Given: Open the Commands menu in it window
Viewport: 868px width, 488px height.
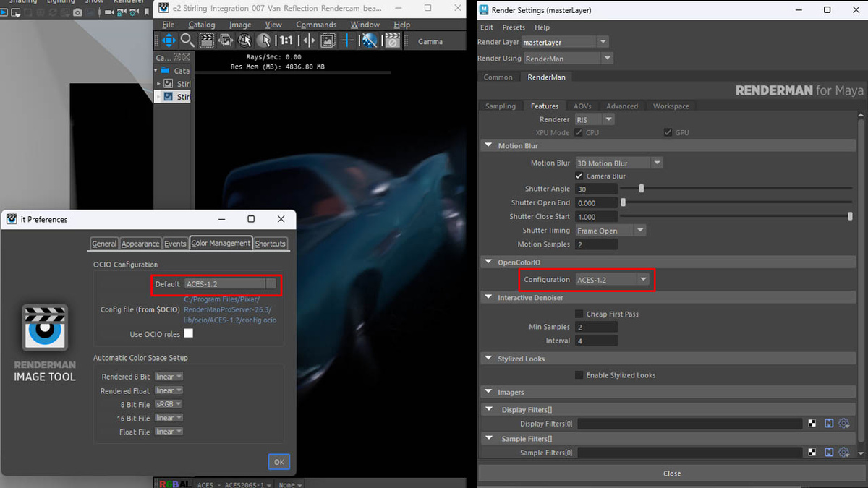Looking at the screenshot, I should 316,25.
